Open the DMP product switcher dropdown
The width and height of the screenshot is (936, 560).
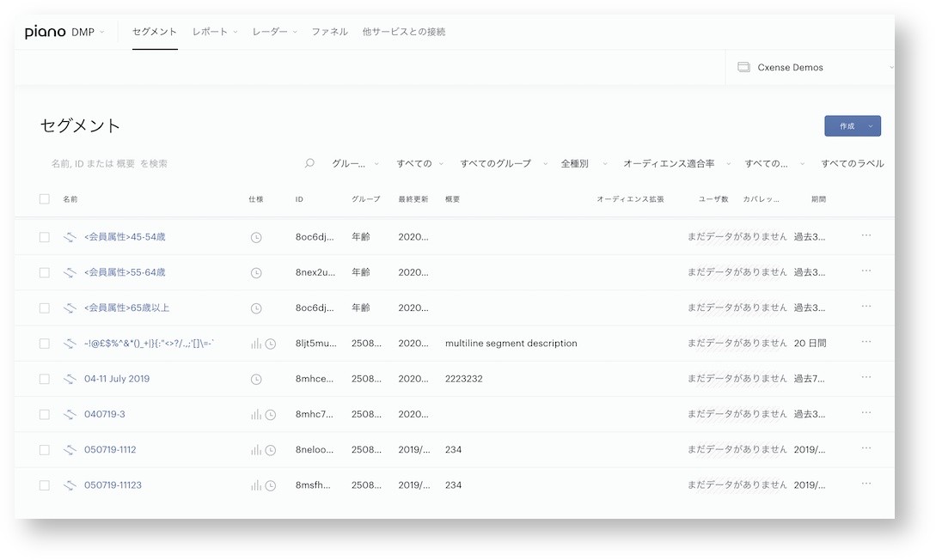coord(88,32)
